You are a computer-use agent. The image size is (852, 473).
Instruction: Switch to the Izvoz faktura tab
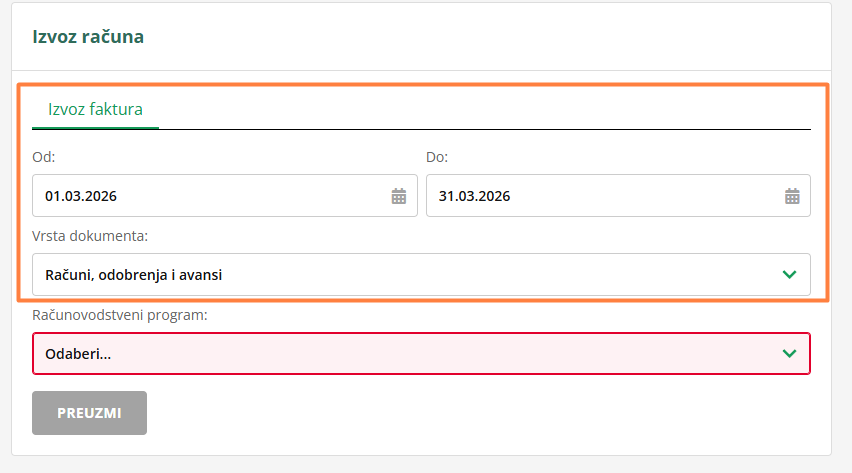point(95,109)
